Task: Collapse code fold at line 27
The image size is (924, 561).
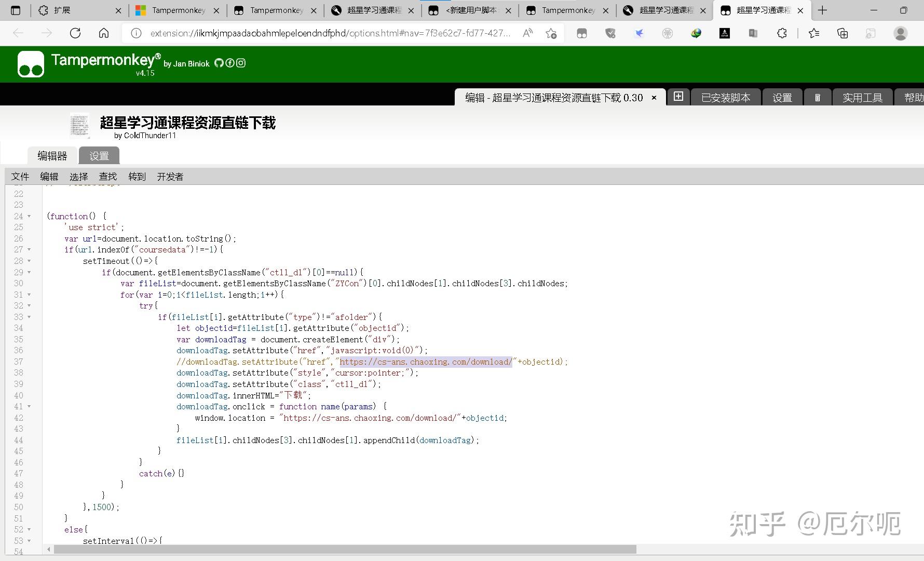Action: tap(29, 250)
